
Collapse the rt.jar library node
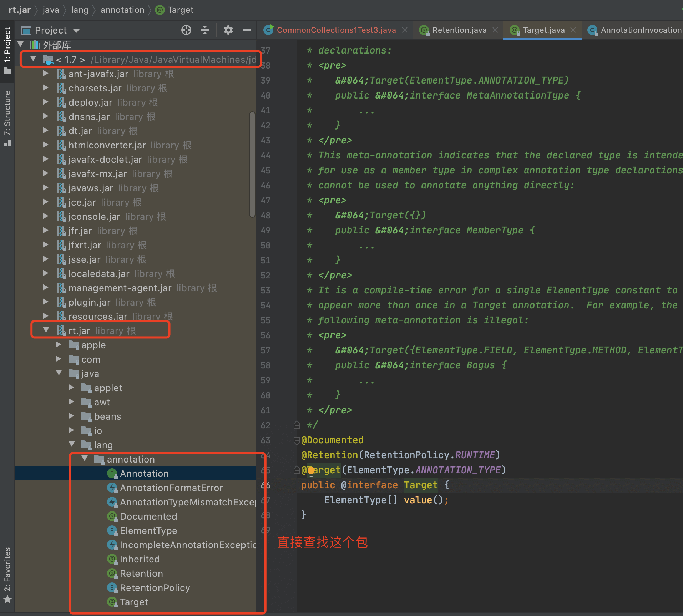click(46, 330)
